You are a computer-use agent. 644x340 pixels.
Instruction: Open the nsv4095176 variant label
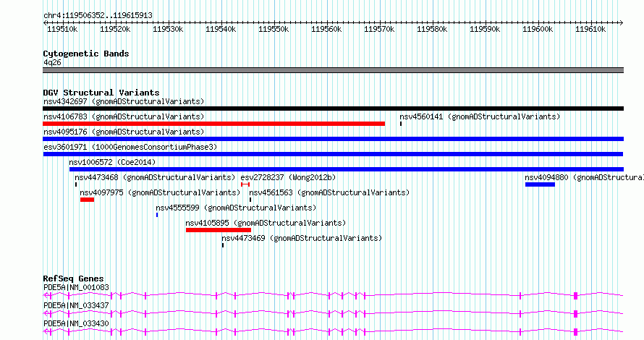(x=124, y=132)
